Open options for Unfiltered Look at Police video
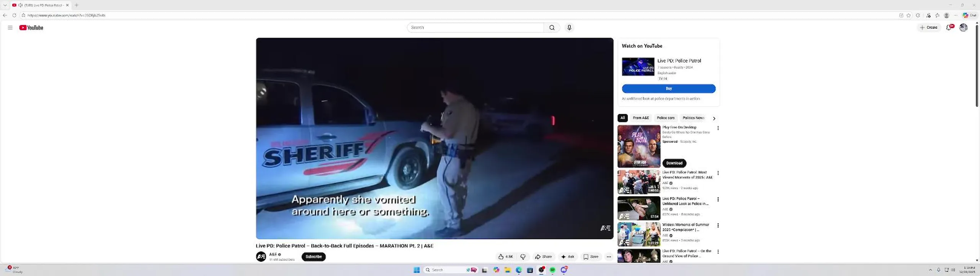 tap(718, 199)
